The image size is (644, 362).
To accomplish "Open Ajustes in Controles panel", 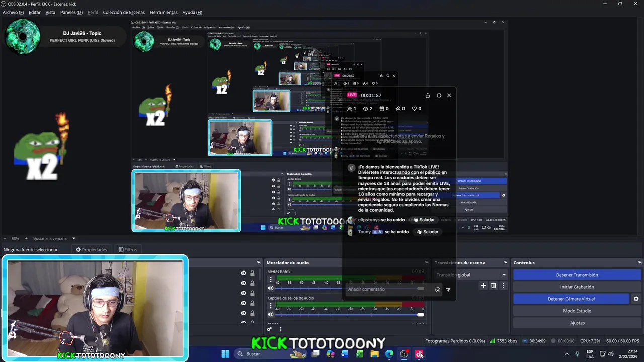I will pos(577,323).
